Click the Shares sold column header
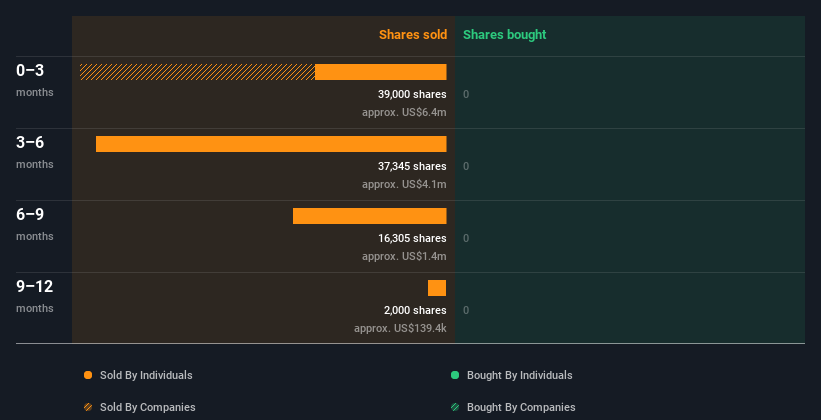Viewport: 821px width, 420px height. (x=413, y=35)
